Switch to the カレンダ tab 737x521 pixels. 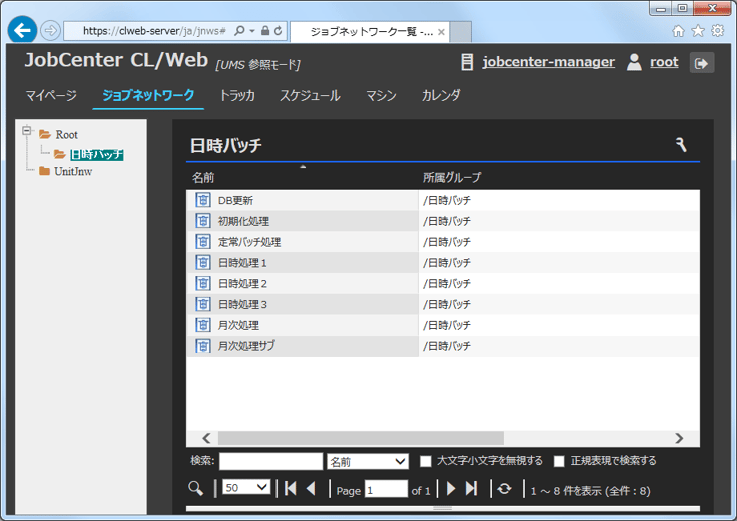441,95
